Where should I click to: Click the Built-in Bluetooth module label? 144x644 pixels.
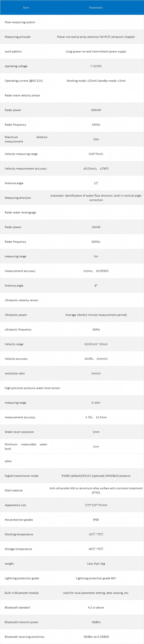tap(21, 593)
